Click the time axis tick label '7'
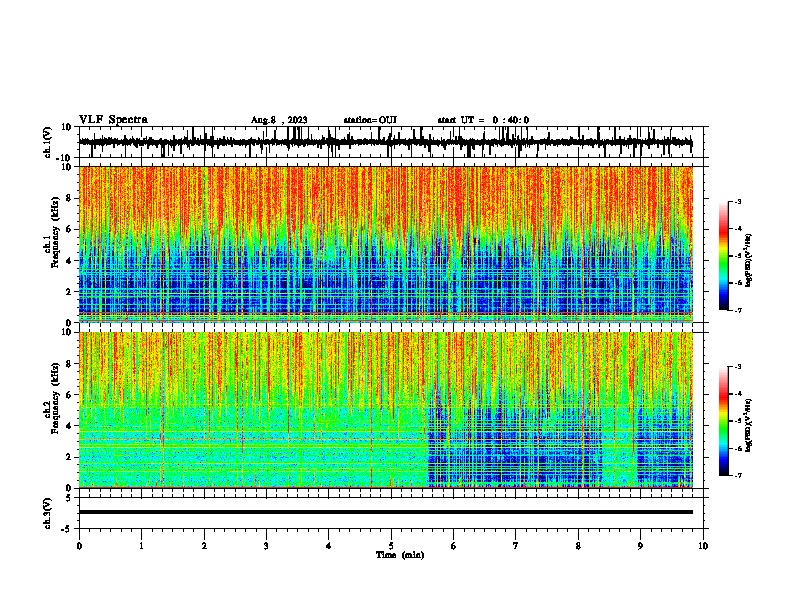The image size is (792, 612). coord(516,545)
